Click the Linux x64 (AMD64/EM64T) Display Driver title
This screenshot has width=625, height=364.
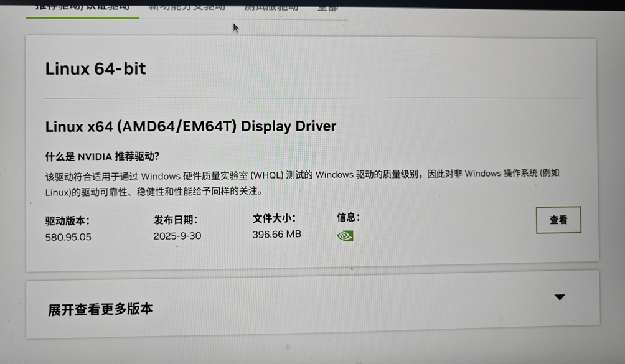click(x=190, y=126)
